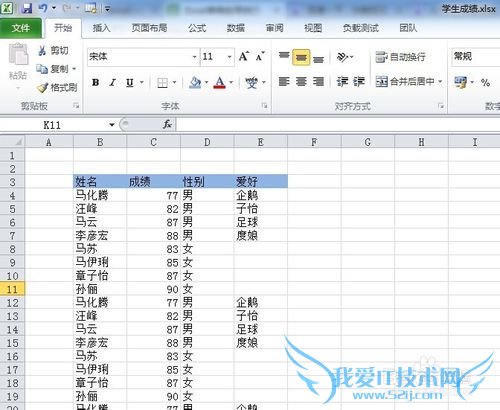The image size is (500, 410).
Task: Select the cell containing 李彦宏 in row 7
Action: (x=100, y=235)
